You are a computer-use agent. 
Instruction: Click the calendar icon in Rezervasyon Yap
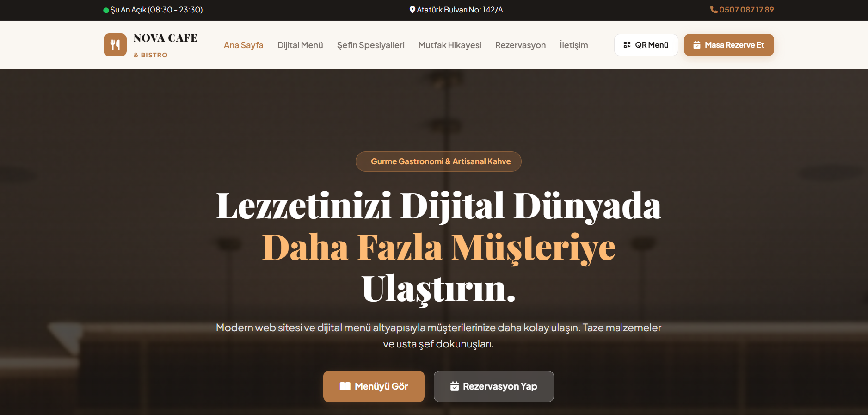tap(455, 386)
